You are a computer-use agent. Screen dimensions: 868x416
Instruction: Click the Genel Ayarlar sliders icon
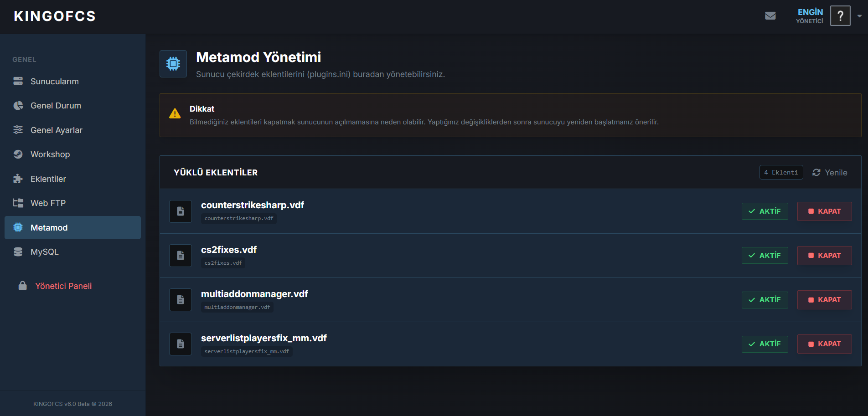click(x=18, y=130)
